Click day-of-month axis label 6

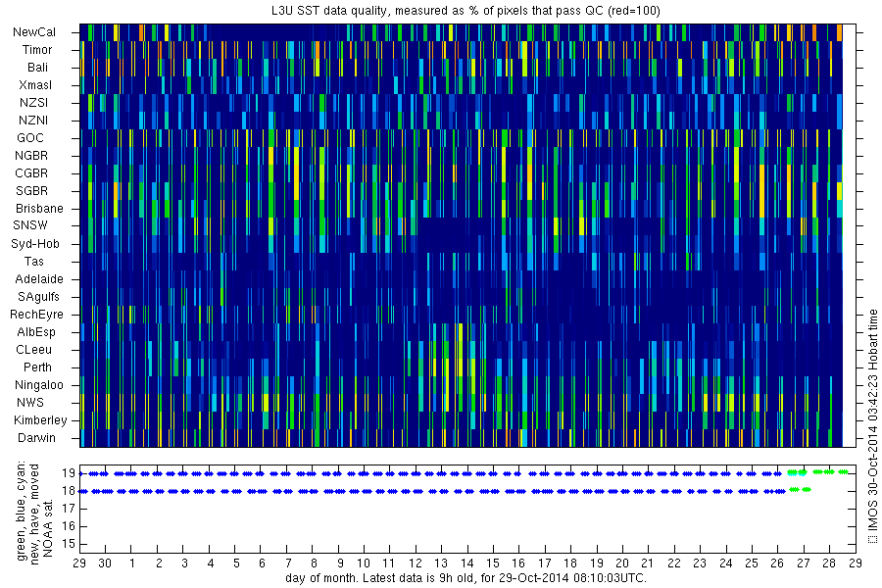click(262, 563)
